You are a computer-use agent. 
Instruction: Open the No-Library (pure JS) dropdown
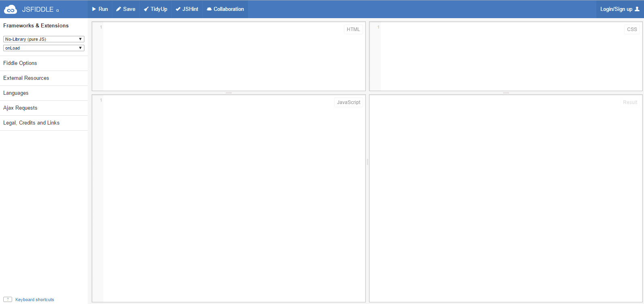click(x=44, y=39)
